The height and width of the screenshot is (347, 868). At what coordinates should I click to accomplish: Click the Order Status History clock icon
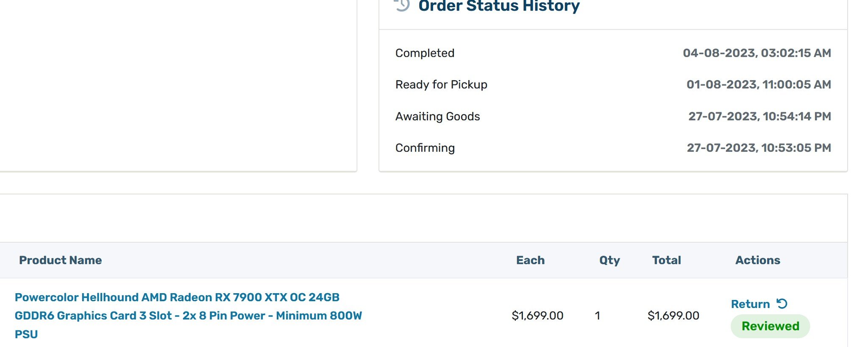(x=402, y=5)
